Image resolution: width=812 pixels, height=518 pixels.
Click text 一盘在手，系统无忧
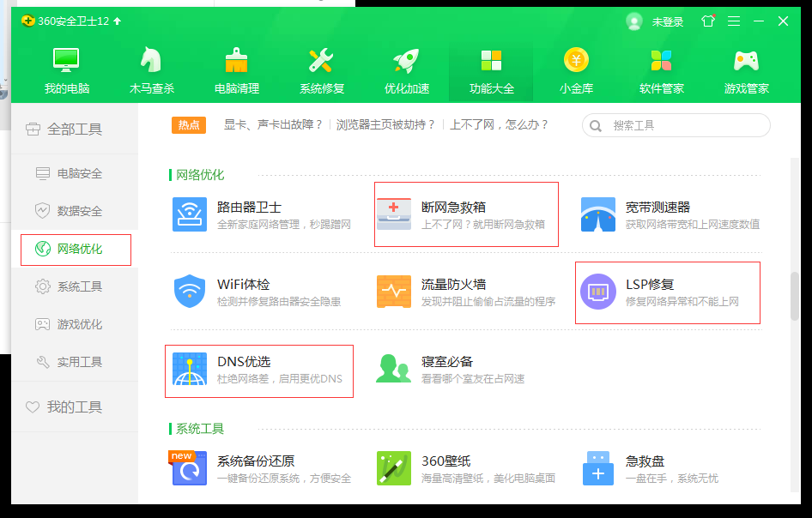pyautogui.click(x=672, y=479)
